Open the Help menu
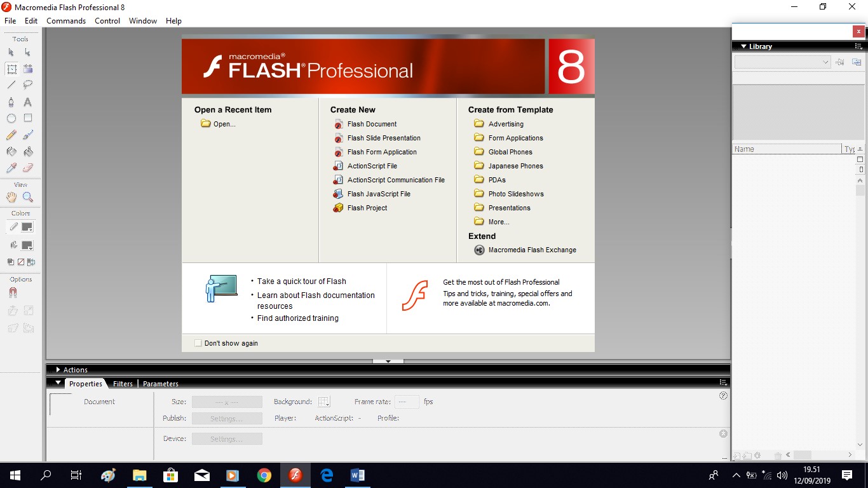868x488 pixels. (x=173, y=21)
